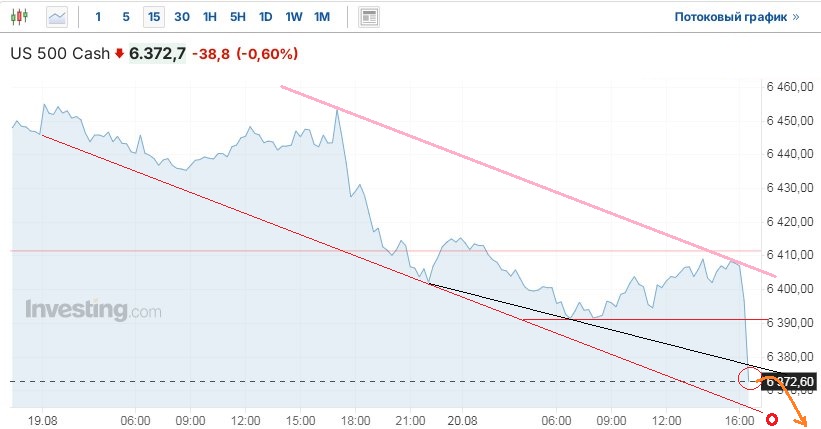821x429 pixels.
Task: Click the 6 372,60 price label on axis
Action: coord(791,381)
